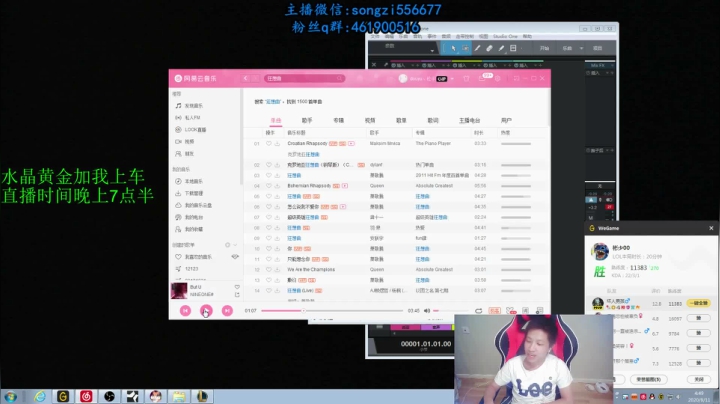Select the Mute tool in Studio One toolbar

(x=513, y=48)
